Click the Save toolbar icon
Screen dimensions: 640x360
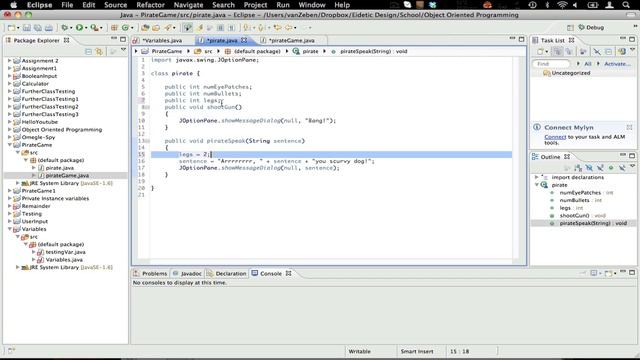pos(27,28)
